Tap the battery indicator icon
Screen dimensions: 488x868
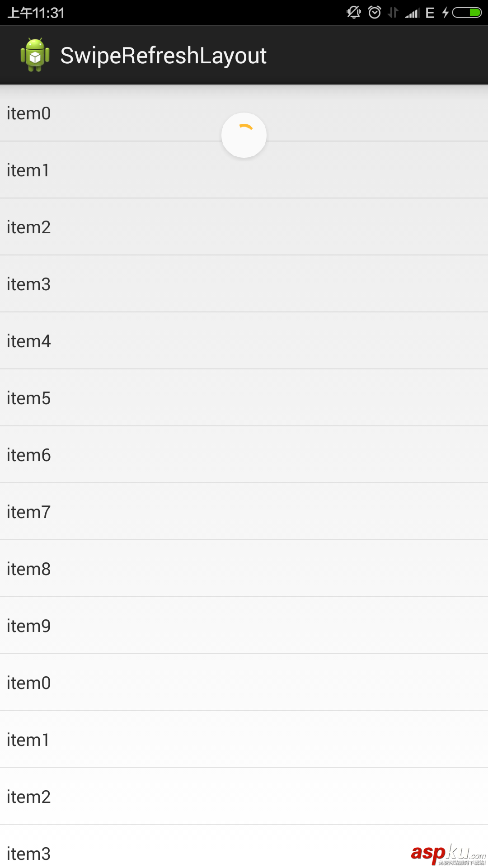click(x=467, y=12)
